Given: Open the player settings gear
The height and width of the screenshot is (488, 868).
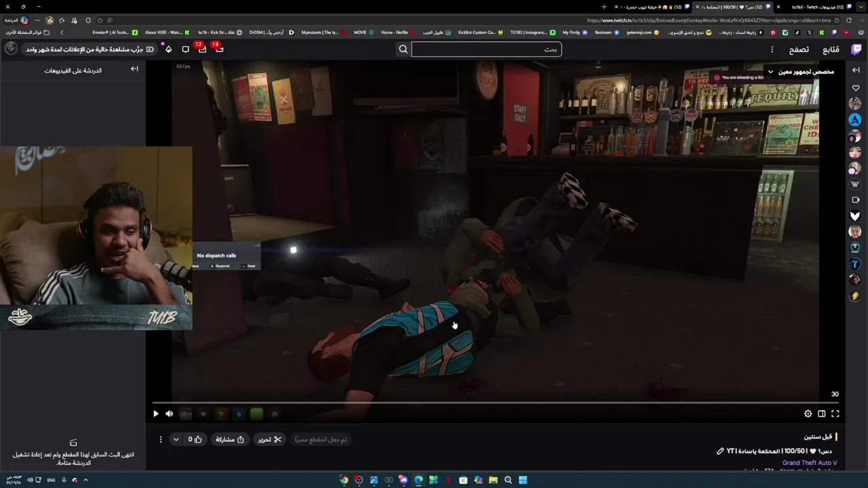Looking at the screenshot, I should click(808, 413).
